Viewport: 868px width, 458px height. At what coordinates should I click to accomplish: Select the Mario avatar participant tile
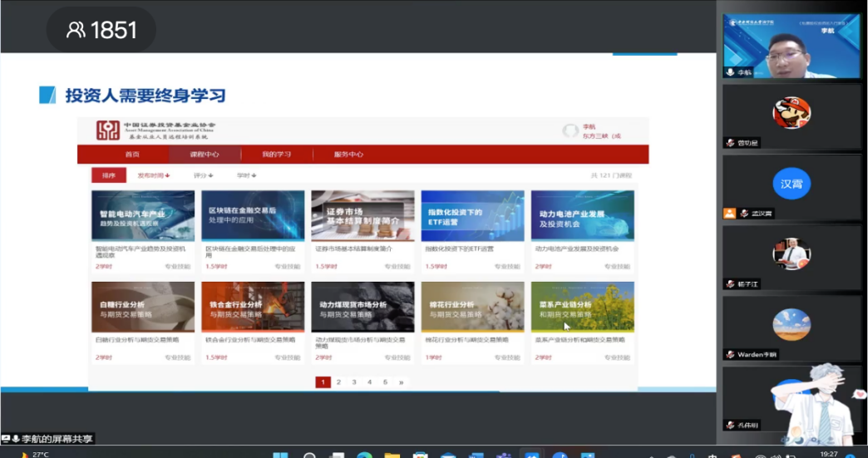(x=791, y=113)
